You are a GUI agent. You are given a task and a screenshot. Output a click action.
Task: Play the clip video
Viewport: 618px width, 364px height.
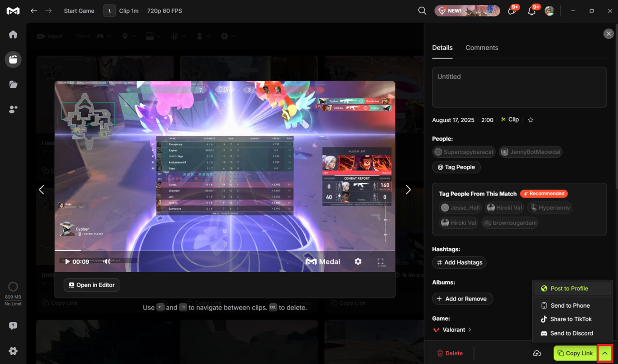point(67,262)
